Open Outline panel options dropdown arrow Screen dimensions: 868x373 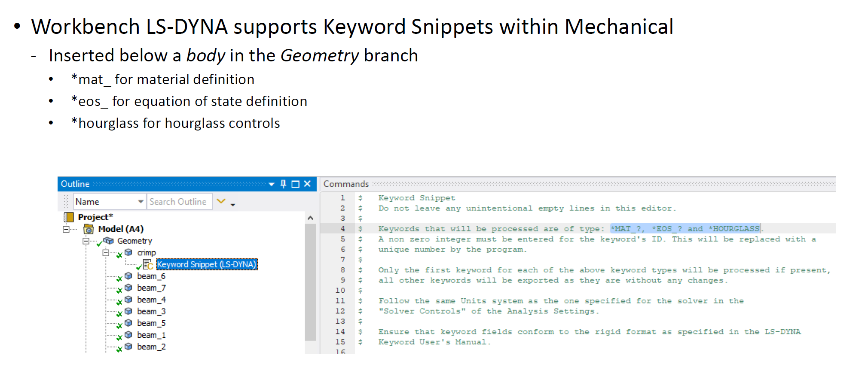coord(272,184)
